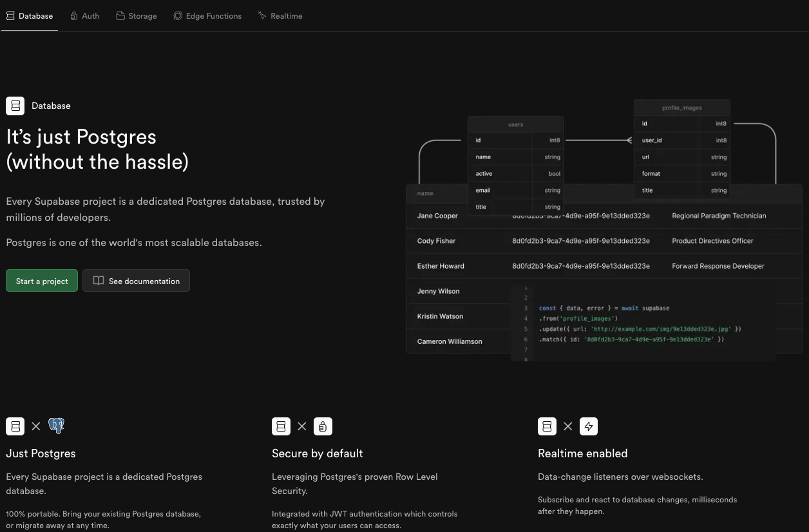Open See documentation

click(x=136, y=281)
